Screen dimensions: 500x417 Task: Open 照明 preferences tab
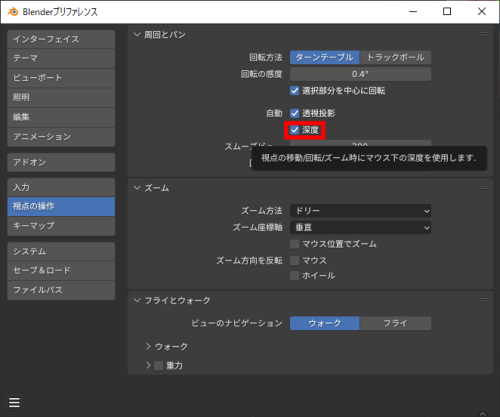pos(61,97)
